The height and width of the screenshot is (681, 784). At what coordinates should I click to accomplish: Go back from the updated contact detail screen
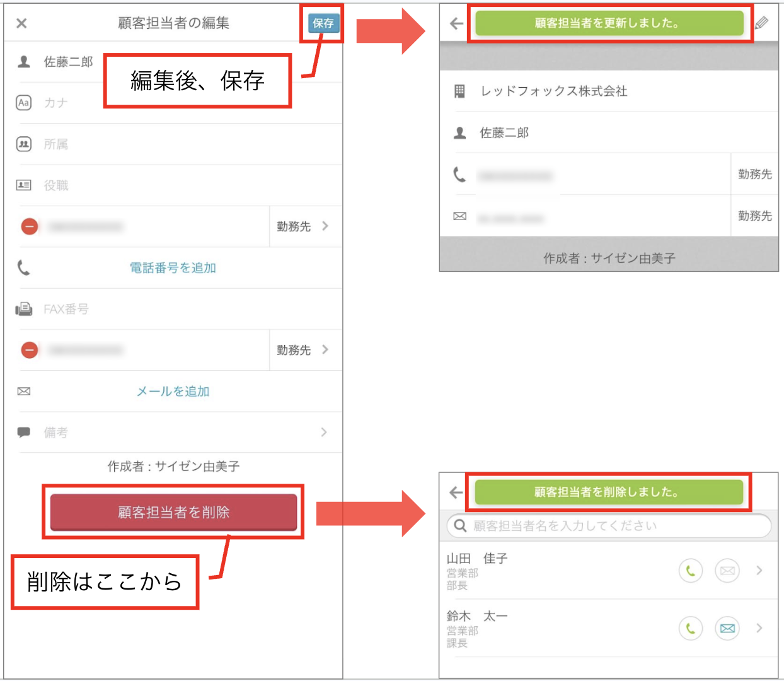[x=457, y=24]
